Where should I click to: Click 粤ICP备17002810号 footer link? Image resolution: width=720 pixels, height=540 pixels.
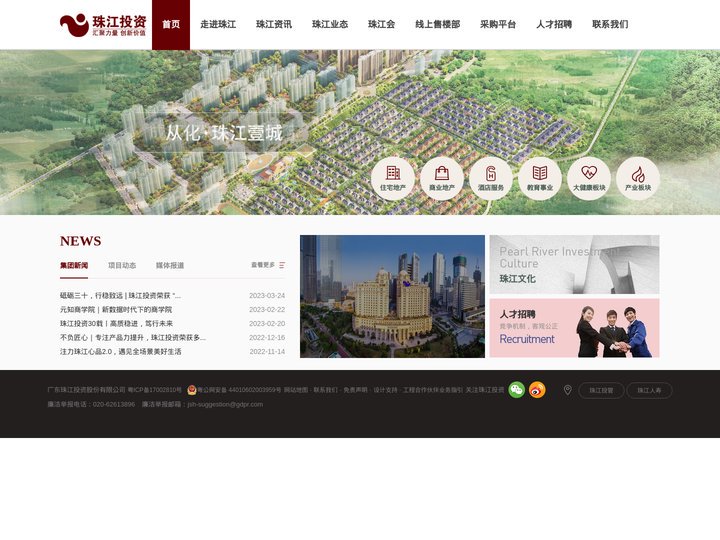pos(155,390)
